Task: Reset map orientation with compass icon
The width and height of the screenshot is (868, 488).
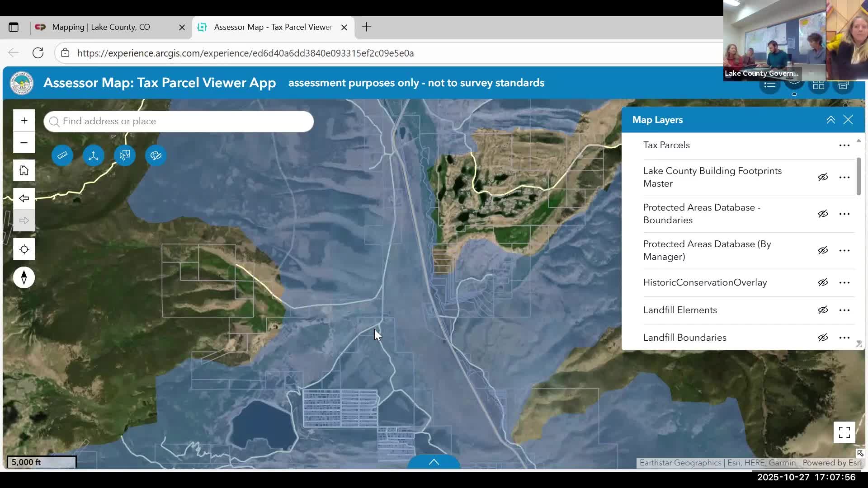Action: [24, 277]
